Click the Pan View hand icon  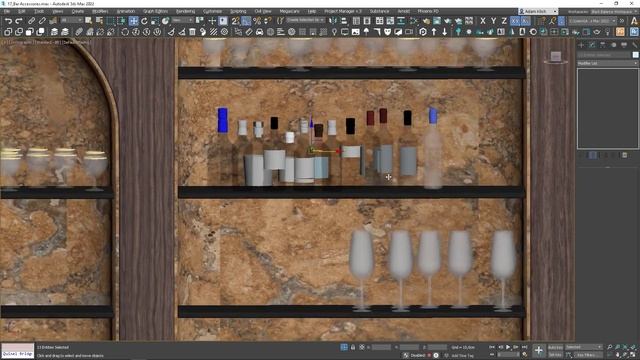pyautogui.click(x=618, y=355)
